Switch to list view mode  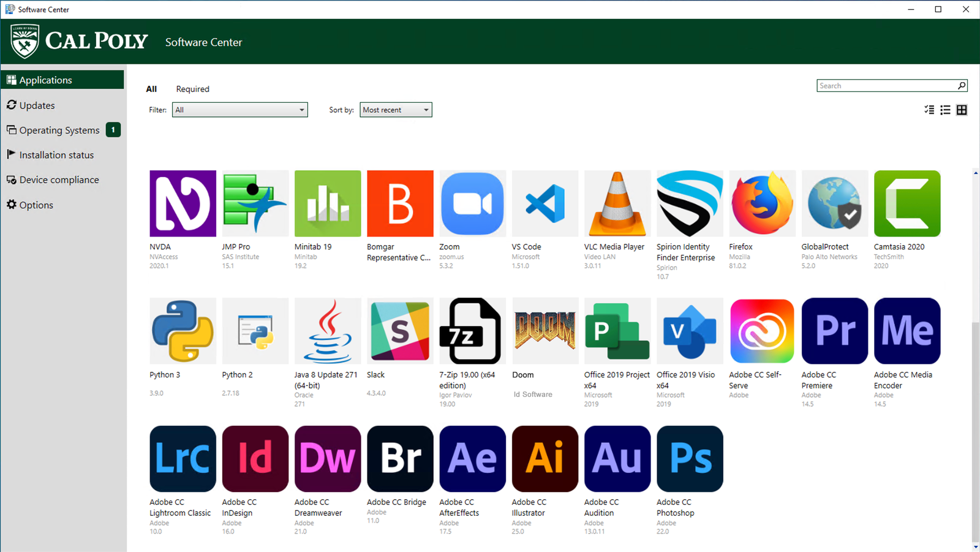pyautogui.click(x=946, y=110)
